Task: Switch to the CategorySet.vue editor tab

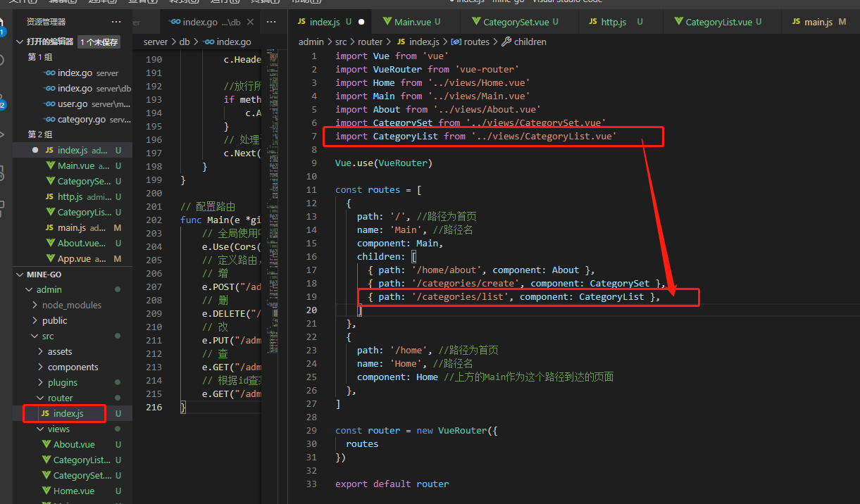Action: tap(520, 23)
